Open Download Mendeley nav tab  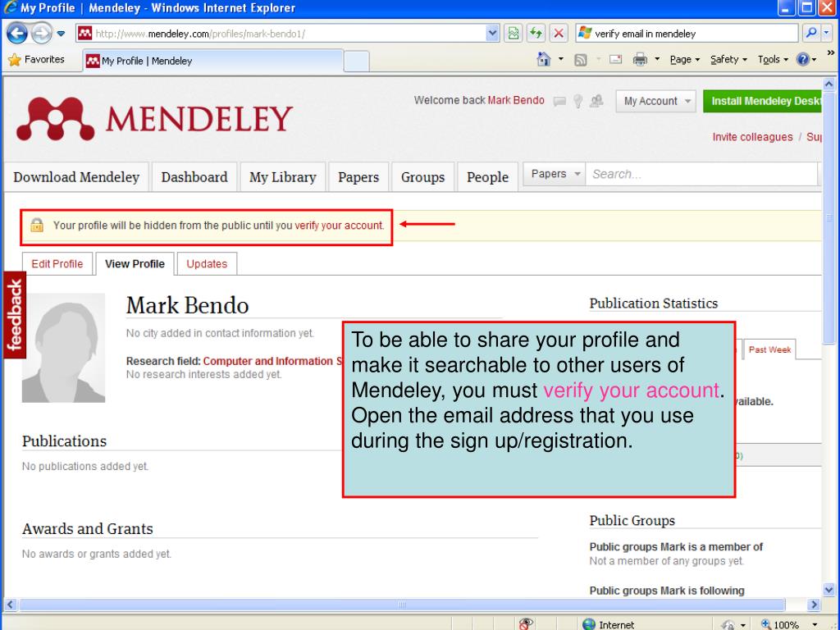point(76,177)
